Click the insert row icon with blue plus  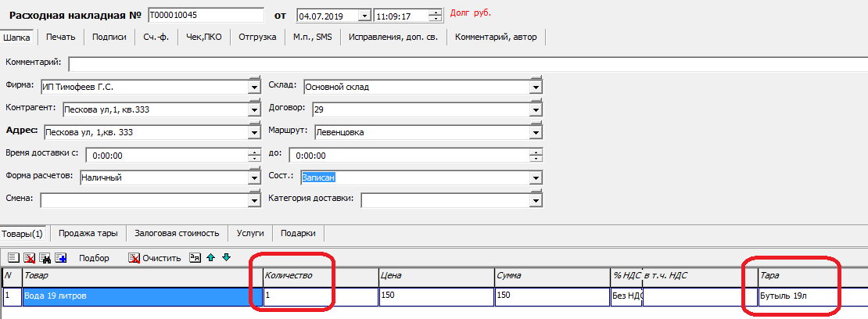point(61,257)
